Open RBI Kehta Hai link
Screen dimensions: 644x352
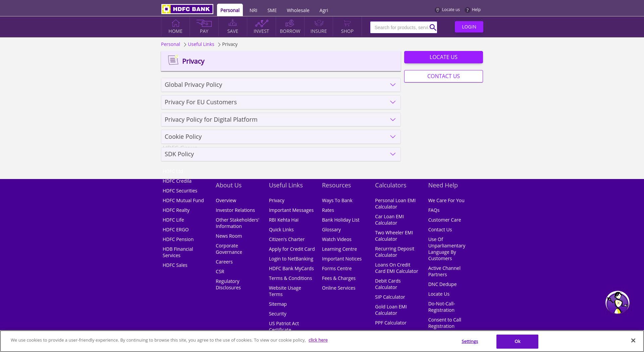283,220
